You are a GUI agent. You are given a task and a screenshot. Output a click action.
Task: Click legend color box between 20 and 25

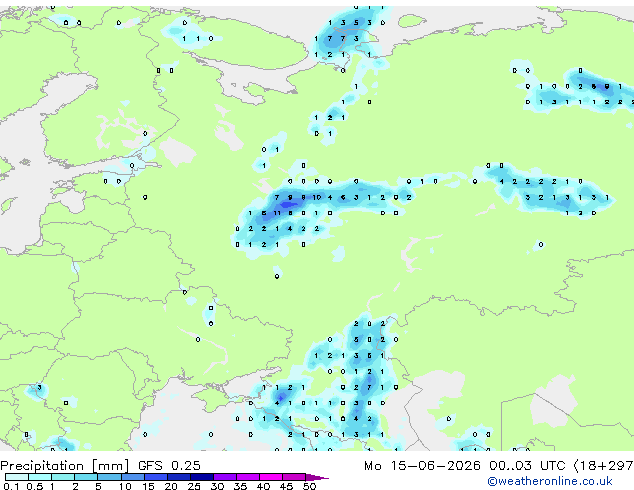179,477
